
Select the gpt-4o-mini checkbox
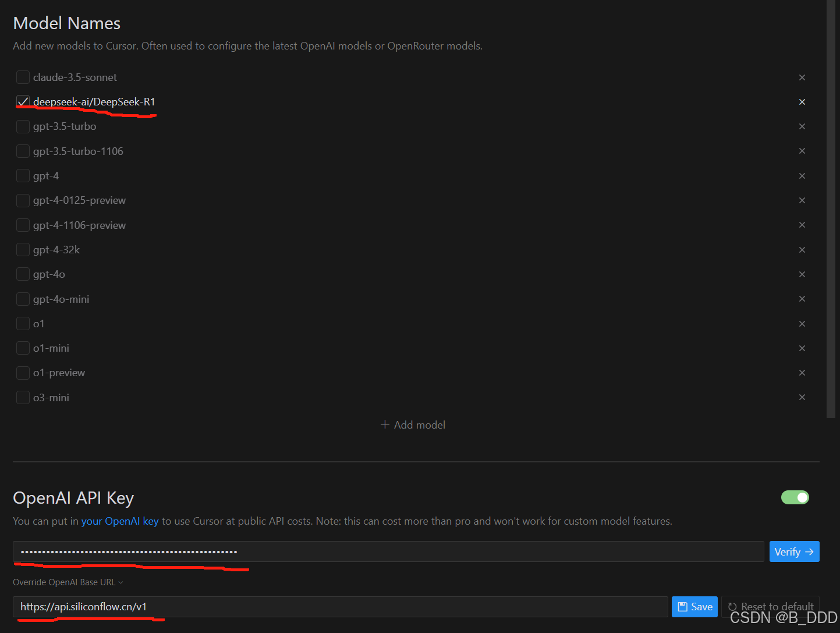click(x=23, y=299)
